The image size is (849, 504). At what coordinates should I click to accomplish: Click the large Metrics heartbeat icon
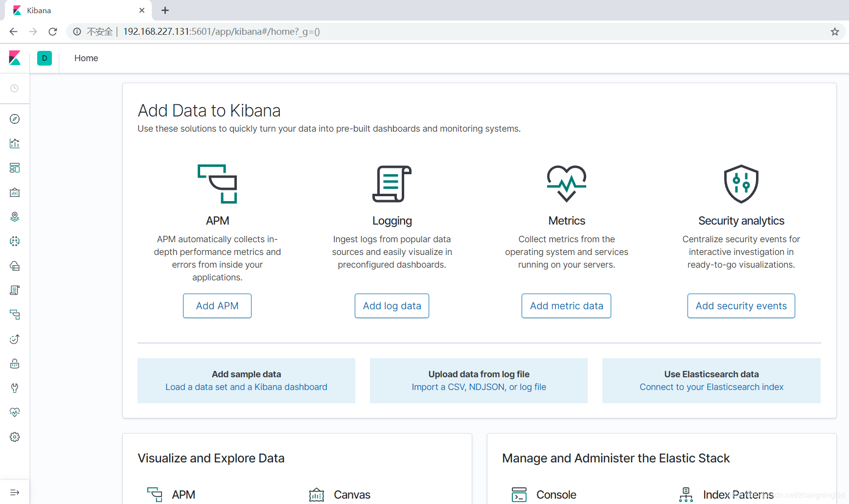pos(567,183)
